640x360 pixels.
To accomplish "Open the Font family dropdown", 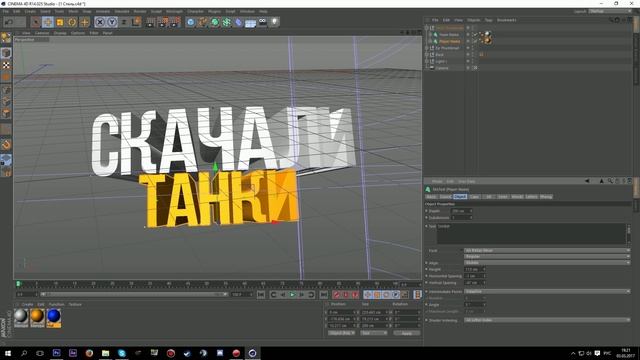I will pyautogui.click(x=547, y=250).
